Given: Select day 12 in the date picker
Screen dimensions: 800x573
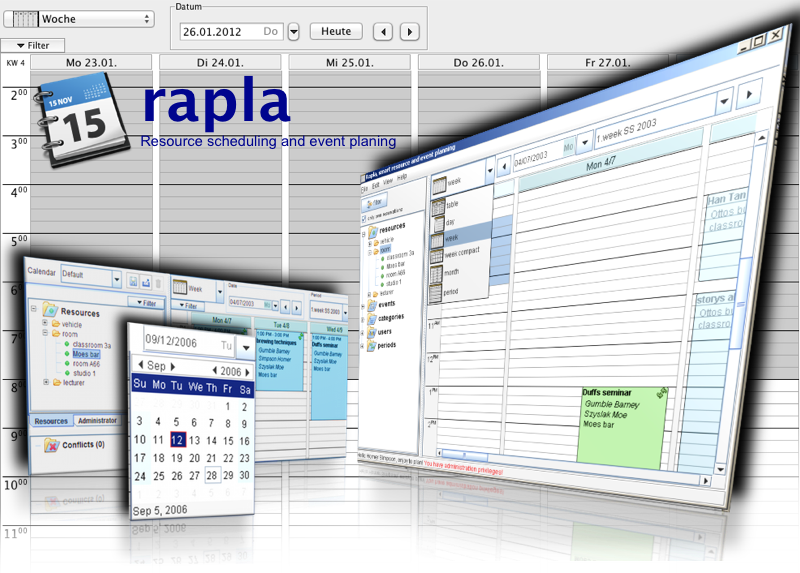Looking at the screenshot, I should [177, 440].
